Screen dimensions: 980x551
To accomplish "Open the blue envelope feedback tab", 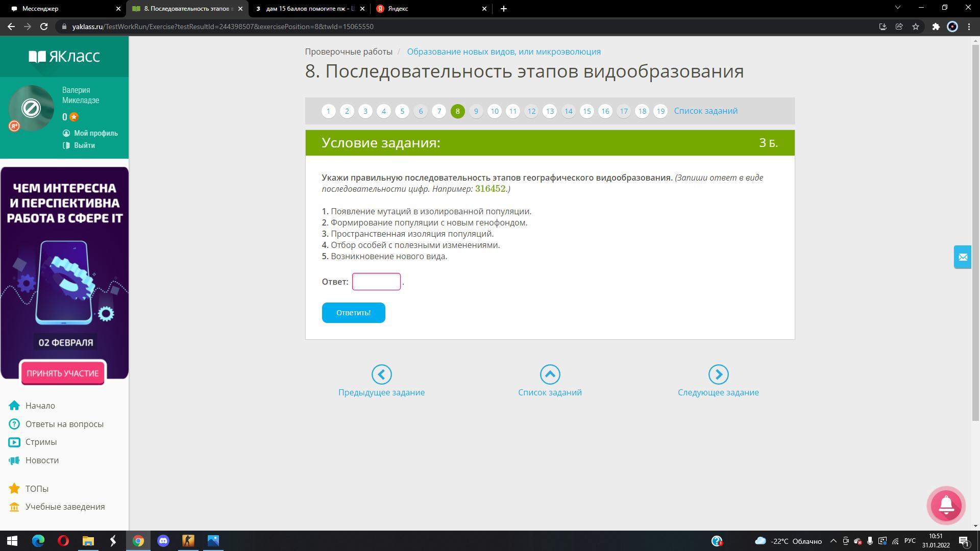I will [963, 257].
